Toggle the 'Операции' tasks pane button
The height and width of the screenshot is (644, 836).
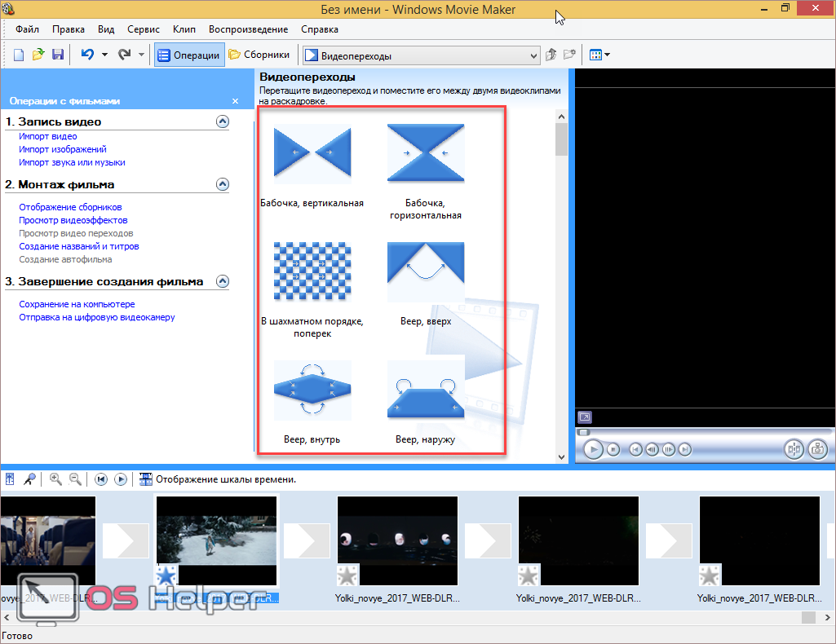click(x=189, y=55)
